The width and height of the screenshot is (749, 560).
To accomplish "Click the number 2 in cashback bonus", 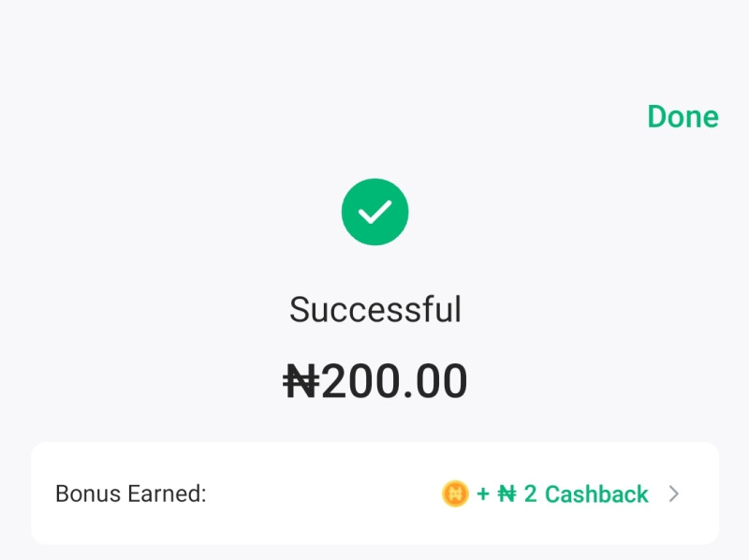I will 530,494.
